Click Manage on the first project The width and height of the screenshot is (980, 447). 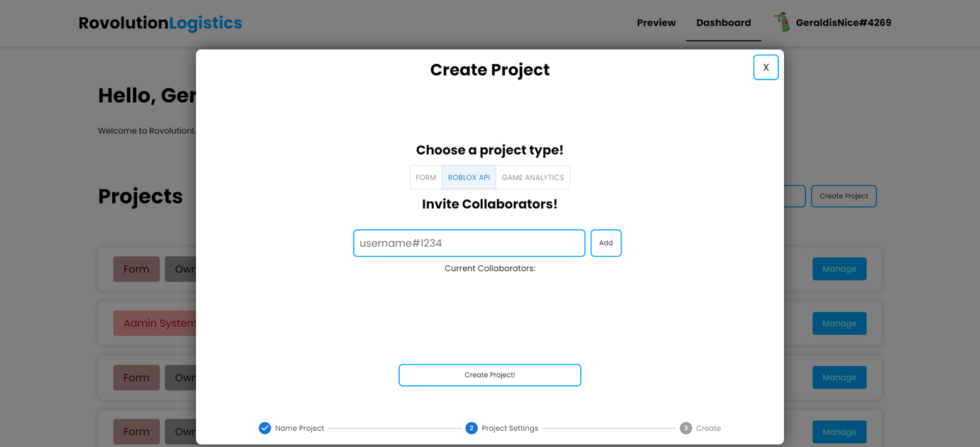pyautogui.click(x=839, y=269)
